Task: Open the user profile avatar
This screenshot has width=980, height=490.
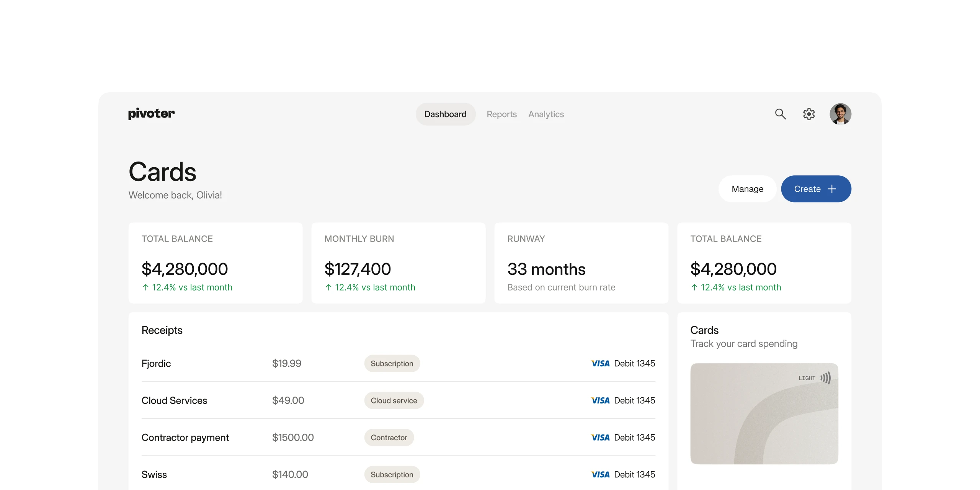Action: 840,114
